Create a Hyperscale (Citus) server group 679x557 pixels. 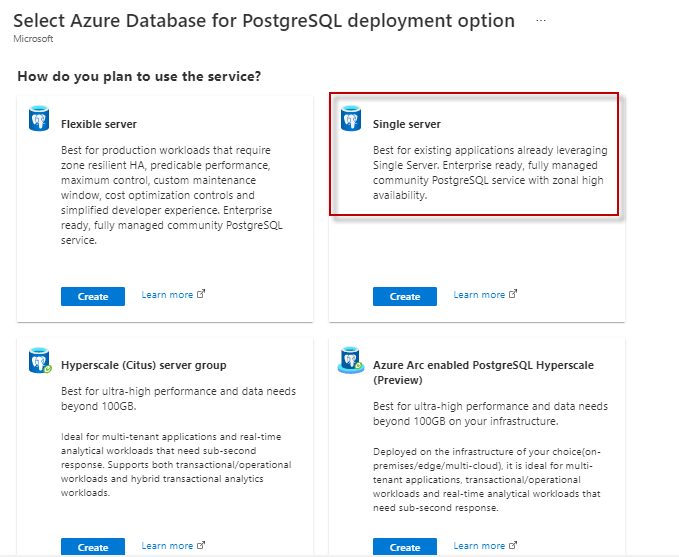click(93, 547)
